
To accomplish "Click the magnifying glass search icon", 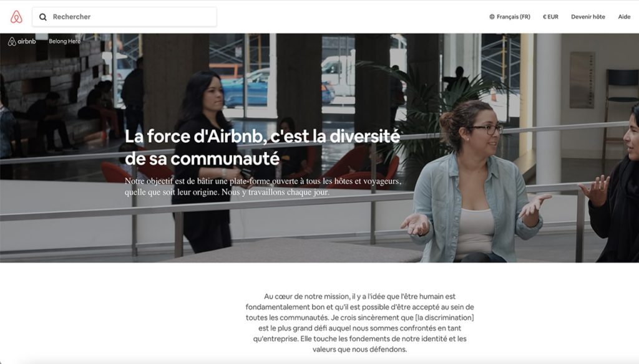I will coord(43,17).
